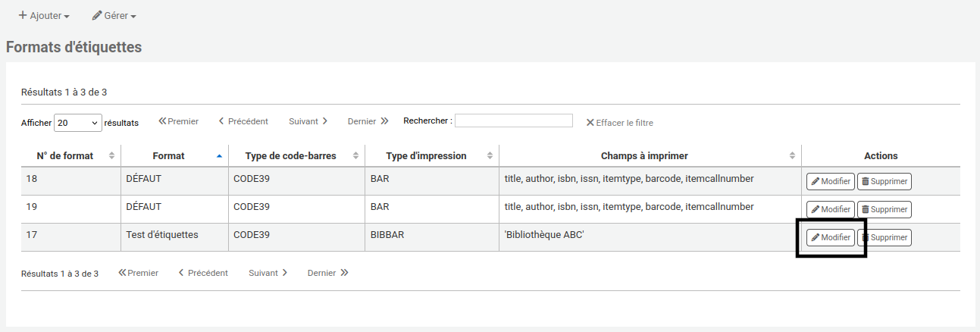980x332 pixels.
Task: Modify the Test d'étiquettes format
Action: pos(830,237)
